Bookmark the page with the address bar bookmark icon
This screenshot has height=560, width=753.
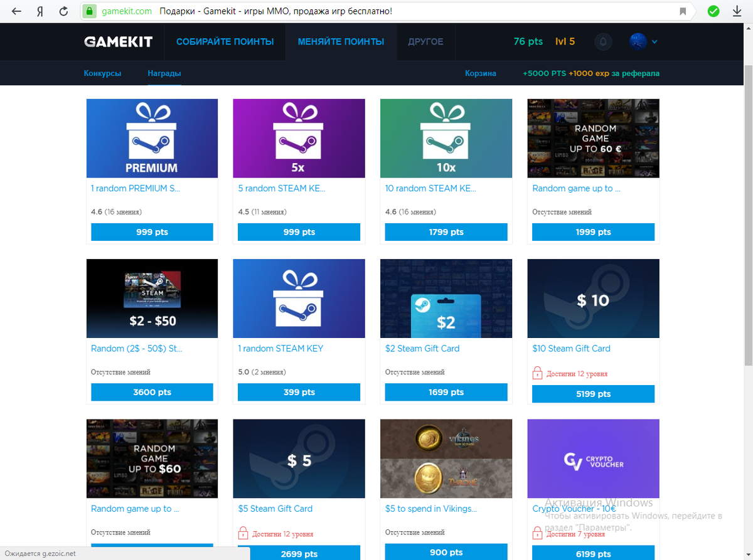(683, 11)
